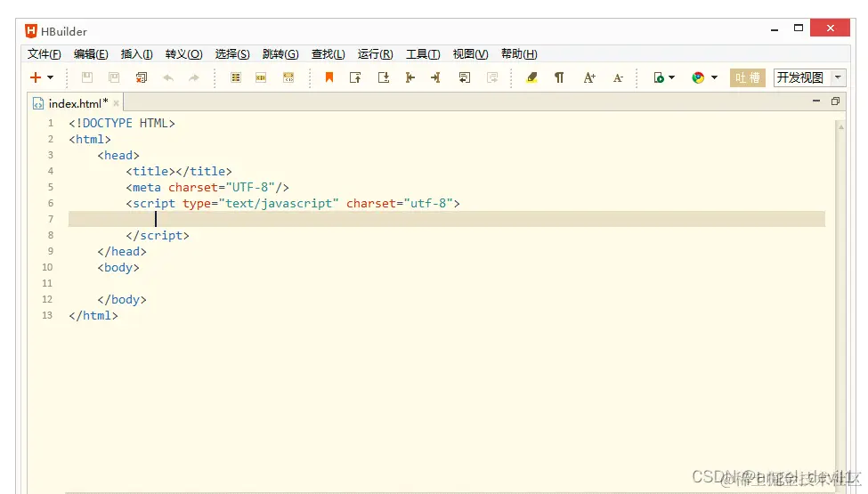Click the </head> closing tag
Viewport: 868px width, 494px height.
[122, 251]
